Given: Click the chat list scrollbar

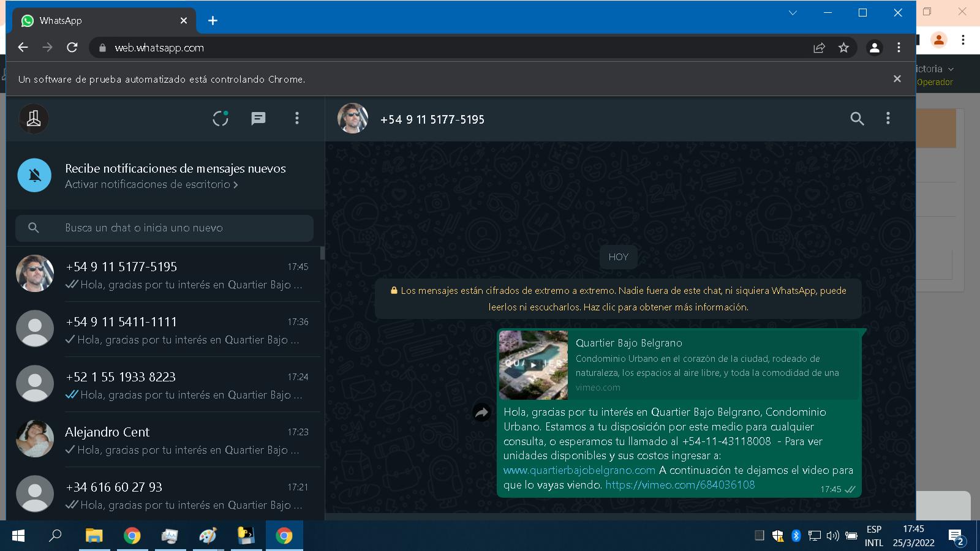Looking at the screenshot, I should pyautogui.click(x=322, y=253).
